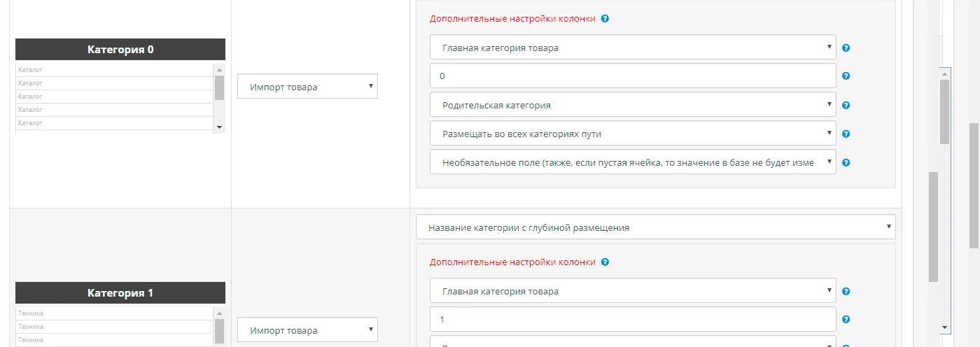Open 'Главная категория товара' dropdown in Категория 1
This screenshot has width=980, height=347.
(x=633, y=291)
